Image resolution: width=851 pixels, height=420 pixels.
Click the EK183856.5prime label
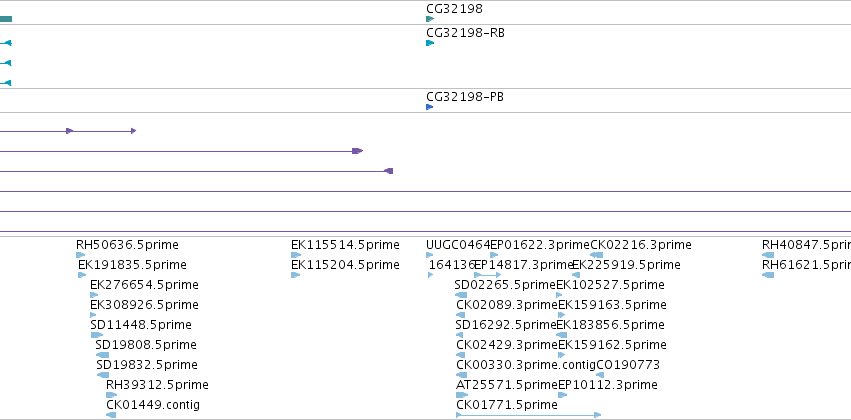[x=610, y=324]
